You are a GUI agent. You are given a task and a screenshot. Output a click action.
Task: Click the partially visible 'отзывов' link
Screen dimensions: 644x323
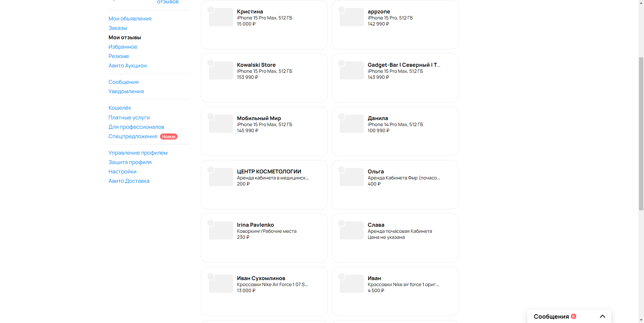[168, 2]
